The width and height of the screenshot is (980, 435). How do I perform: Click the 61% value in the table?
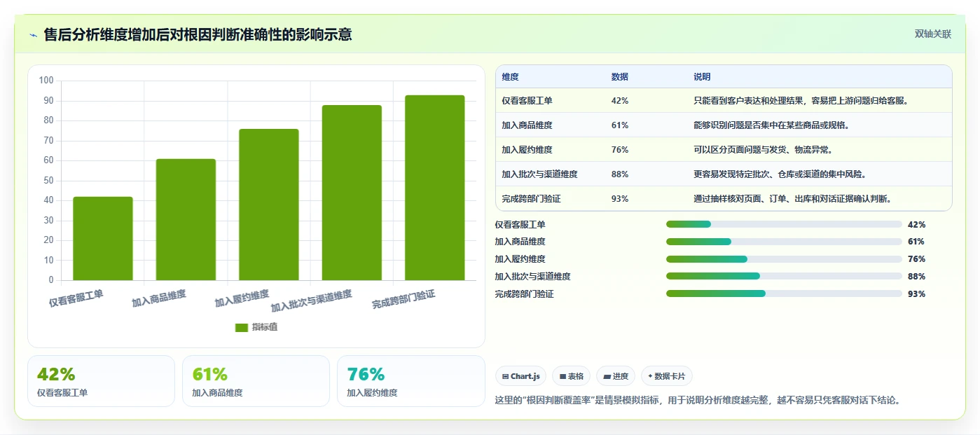click(619, 125)
